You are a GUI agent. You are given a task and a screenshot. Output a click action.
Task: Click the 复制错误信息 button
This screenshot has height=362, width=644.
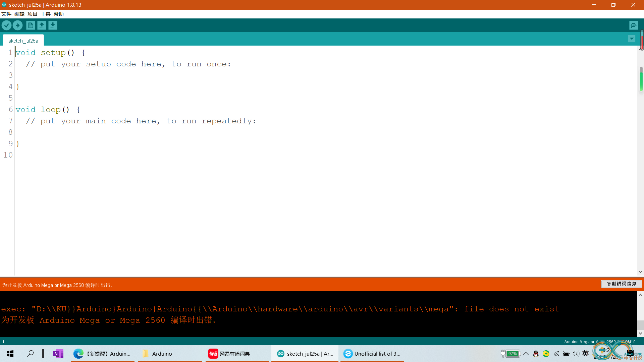tap(622, 284)
